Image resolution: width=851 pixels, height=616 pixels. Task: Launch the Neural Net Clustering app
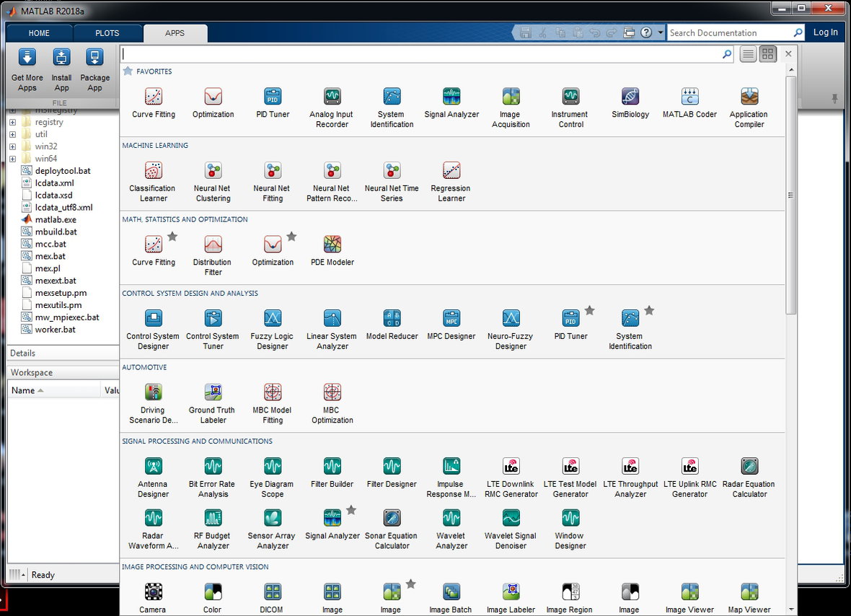[212, 182]
